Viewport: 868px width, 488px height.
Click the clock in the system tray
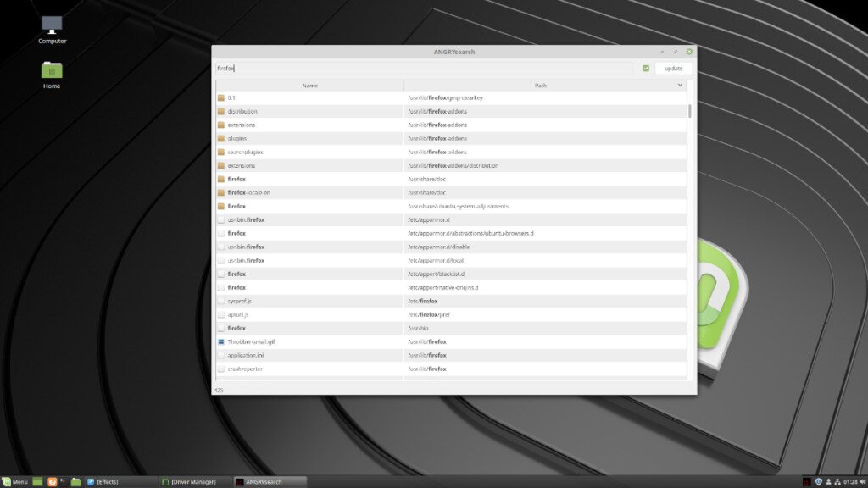[850, 481]
